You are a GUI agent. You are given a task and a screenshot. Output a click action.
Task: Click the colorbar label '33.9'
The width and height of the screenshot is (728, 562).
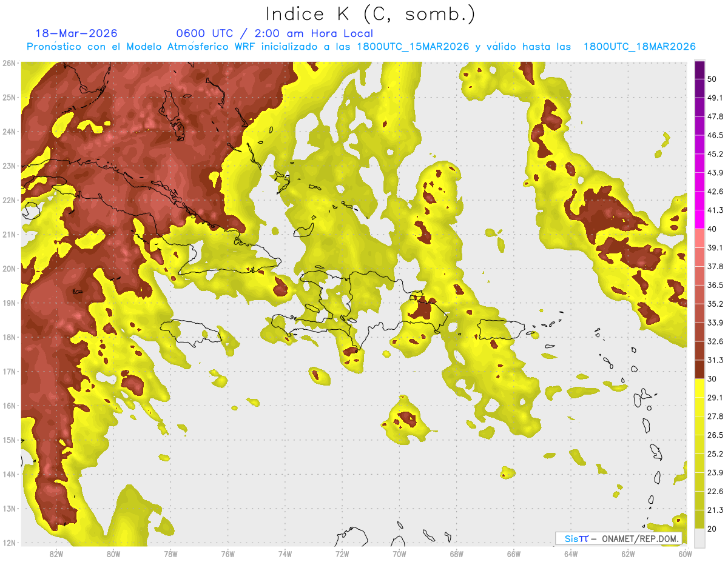[x=715, y=323]
